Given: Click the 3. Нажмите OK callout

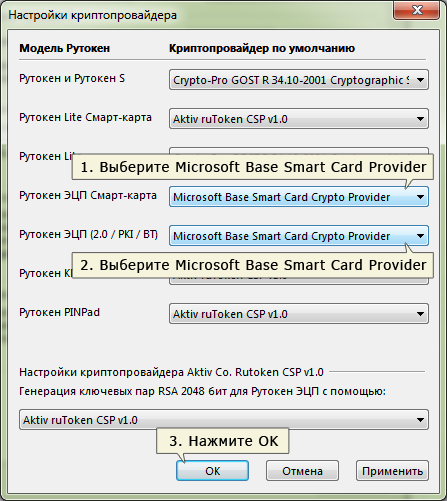Looking at the screenshot, I should coord(223,441).
